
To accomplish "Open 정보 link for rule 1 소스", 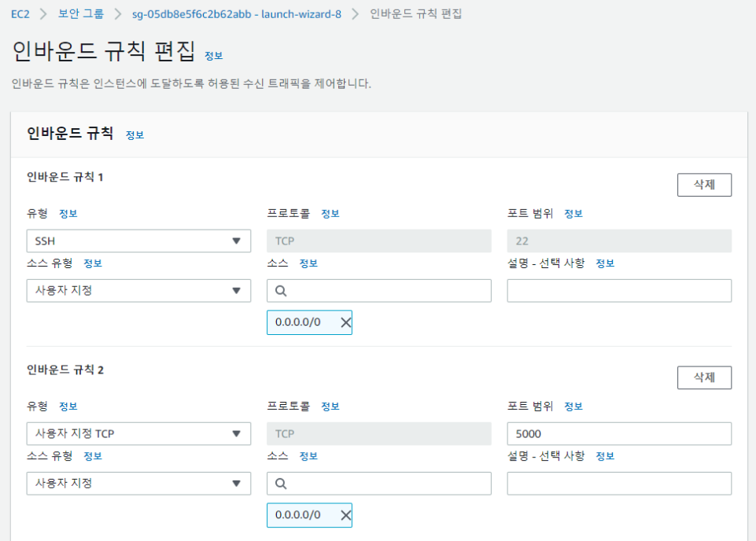I will pos(308,263).
